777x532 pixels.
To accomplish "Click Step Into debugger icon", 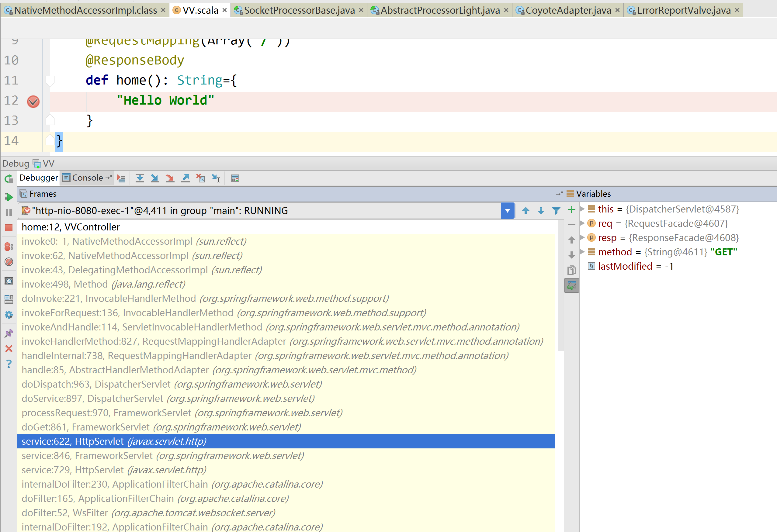I will [155, 178].
